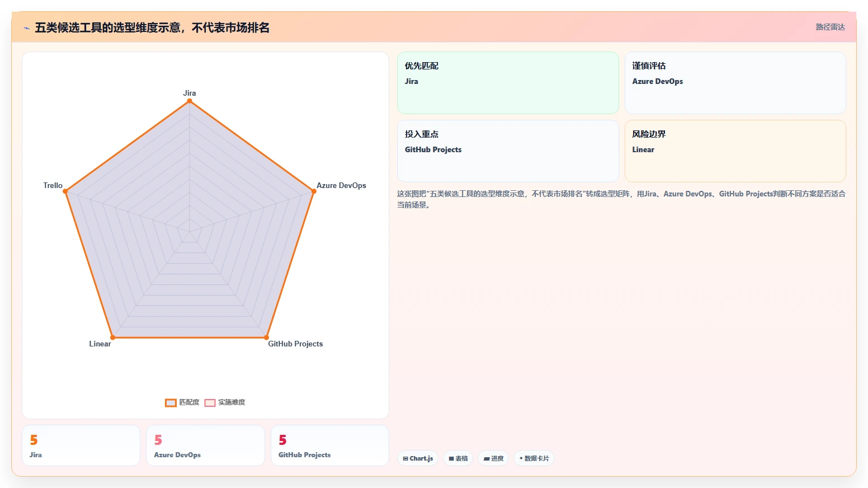Click the 匹配度 legend color box

click(171, 403)
